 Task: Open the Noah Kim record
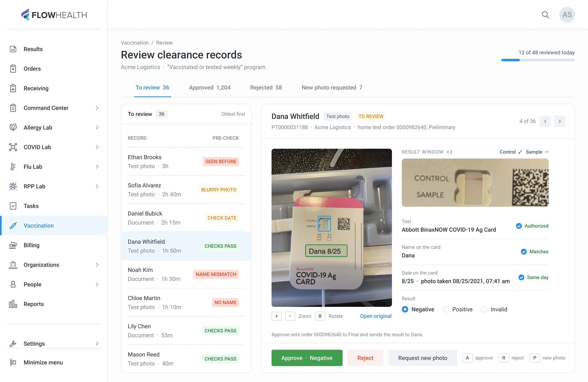click(x=186, y=274)
